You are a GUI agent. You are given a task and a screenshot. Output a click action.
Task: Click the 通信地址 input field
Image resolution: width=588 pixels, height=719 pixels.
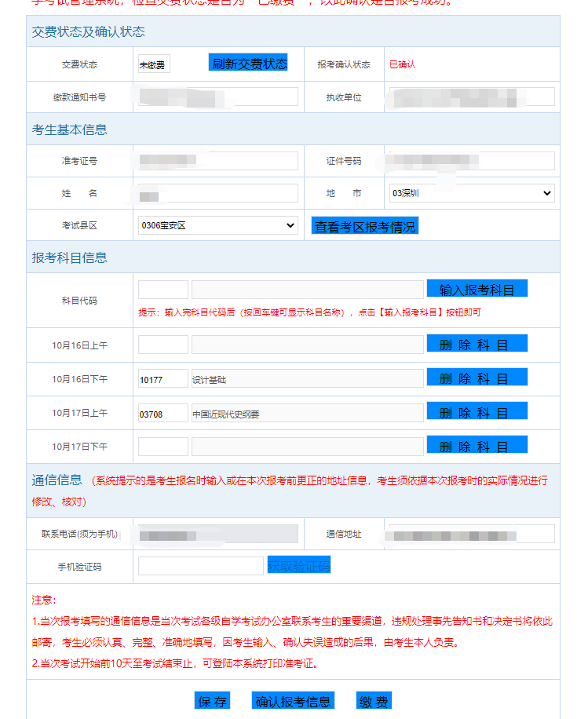click(x=472, y=534)
